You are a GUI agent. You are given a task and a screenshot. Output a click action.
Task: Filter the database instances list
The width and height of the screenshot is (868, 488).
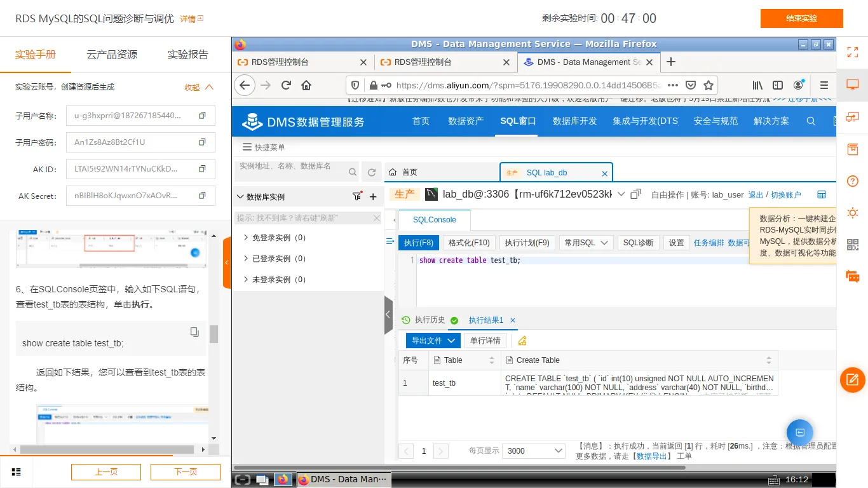point(357,197)
